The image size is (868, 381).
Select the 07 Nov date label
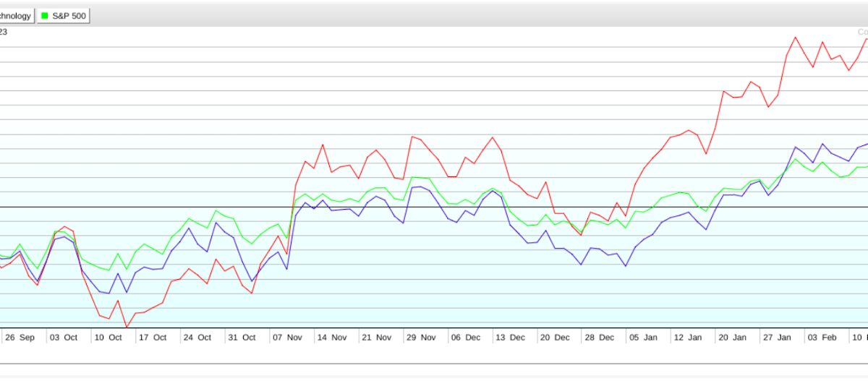pos(286,338)
